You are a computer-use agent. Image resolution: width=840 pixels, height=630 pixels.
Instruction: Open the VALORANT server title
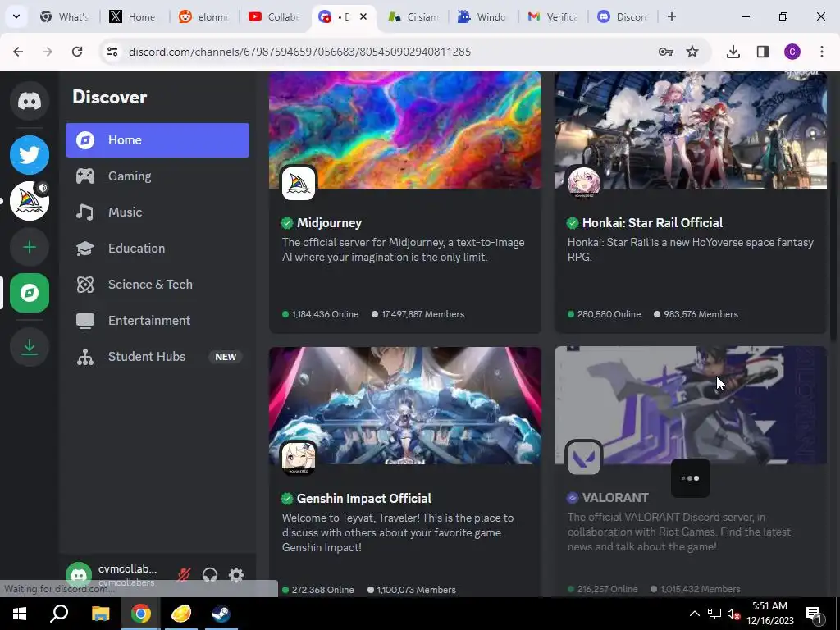(615, 498)
